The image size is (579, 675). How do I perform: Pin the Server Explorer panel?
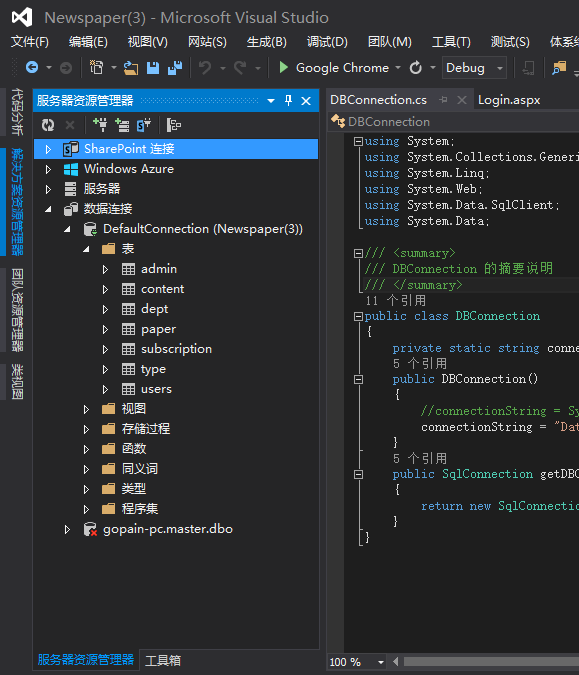point(288,101)
